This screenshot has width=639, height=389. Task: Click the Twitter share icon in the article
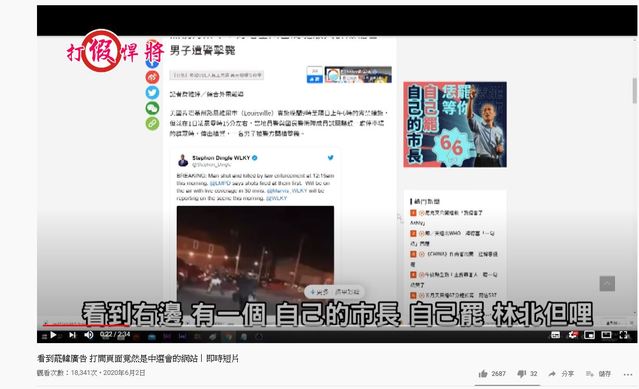click(152, 92)
